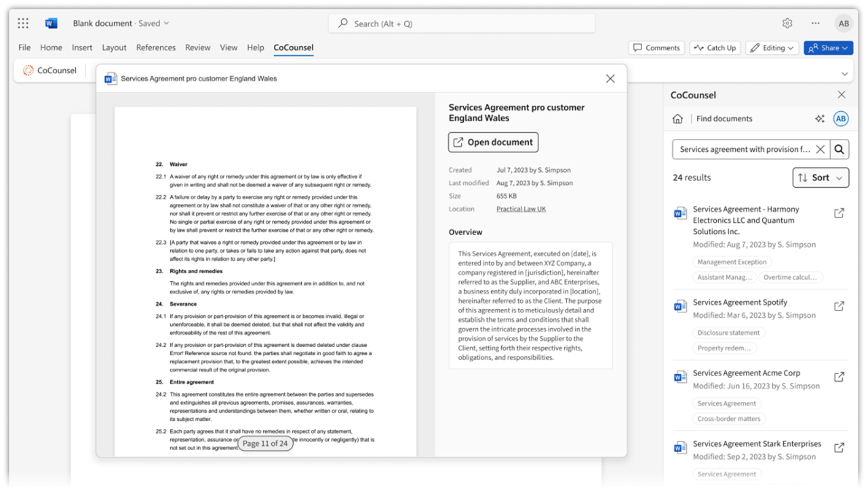Run search with the magnifier icon
The image size is (868, 488).
840,150
